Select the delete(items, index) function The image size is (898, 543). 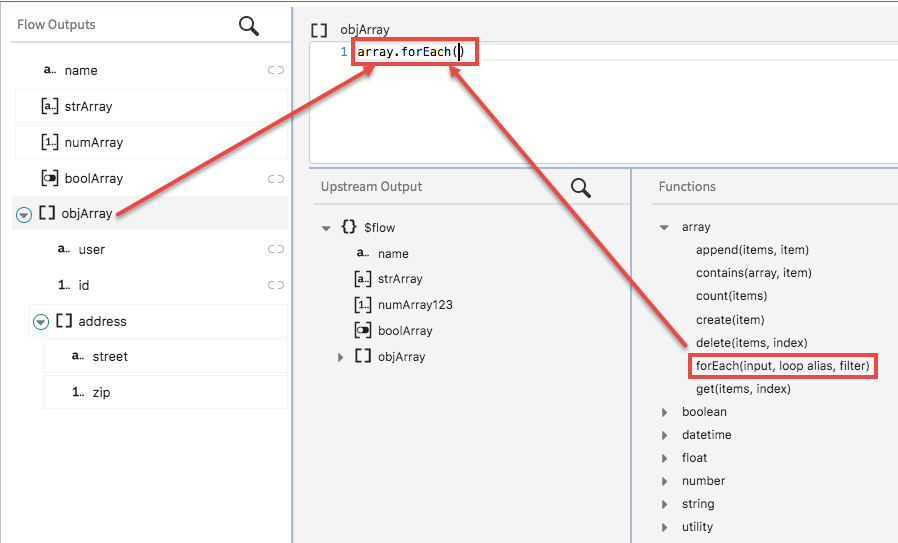click(x=751, y=343)
